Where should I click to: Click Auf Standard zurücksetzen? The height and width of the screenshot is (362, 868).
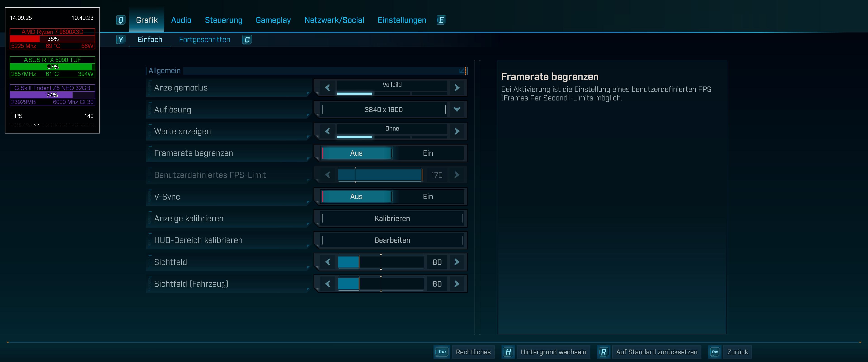(x=656, y=352)
